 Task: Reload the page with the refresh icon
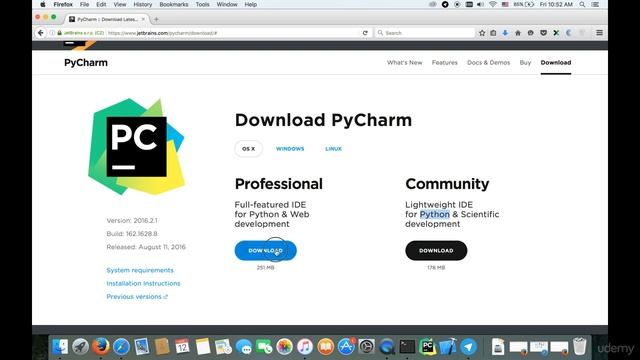point(365,33)
